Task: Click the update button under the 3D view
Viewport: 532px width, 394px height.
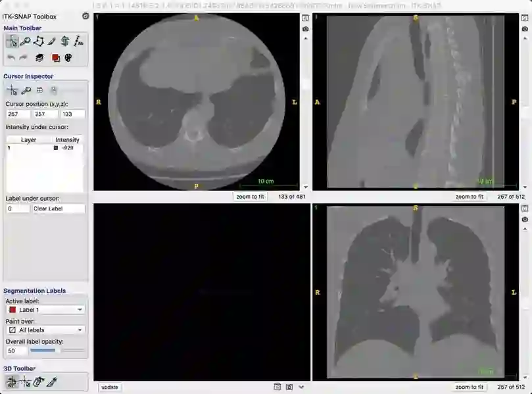Action: pos(110,387)
